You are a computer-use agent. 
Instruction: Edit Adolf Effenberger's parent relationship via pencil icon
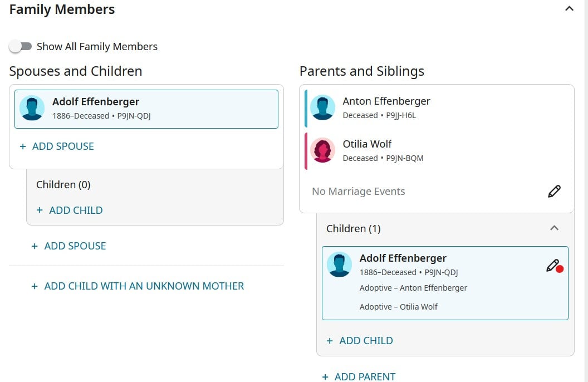point(554,266)
